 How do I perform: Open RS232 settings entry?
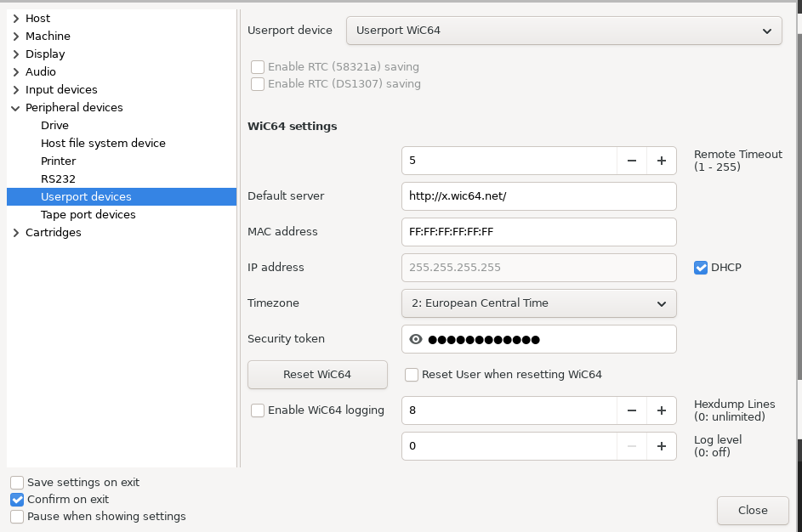59,178
